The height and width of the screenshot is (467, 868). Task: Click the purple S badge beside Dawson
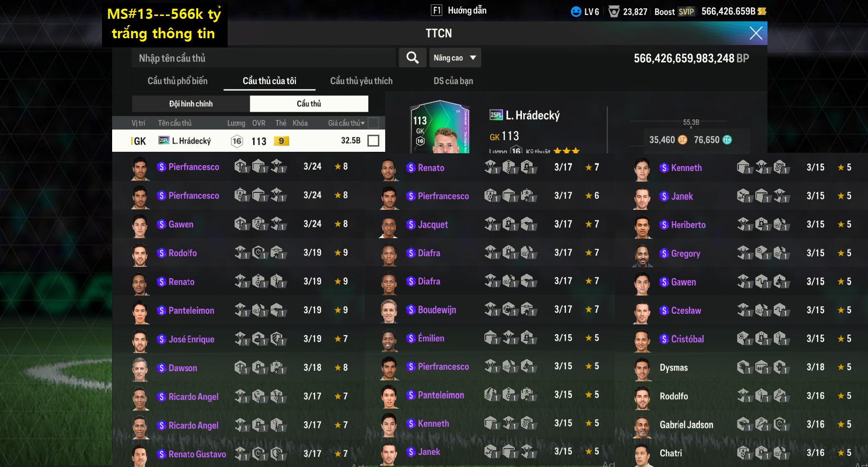click(162, 368)
